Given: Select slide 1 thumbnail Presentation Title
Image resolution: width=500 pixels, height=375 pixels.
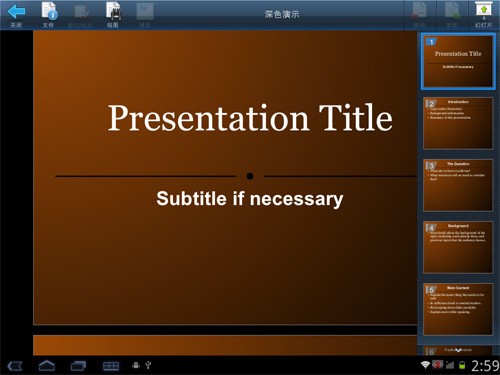Looking at the screenshot, I should pos(458,61).
